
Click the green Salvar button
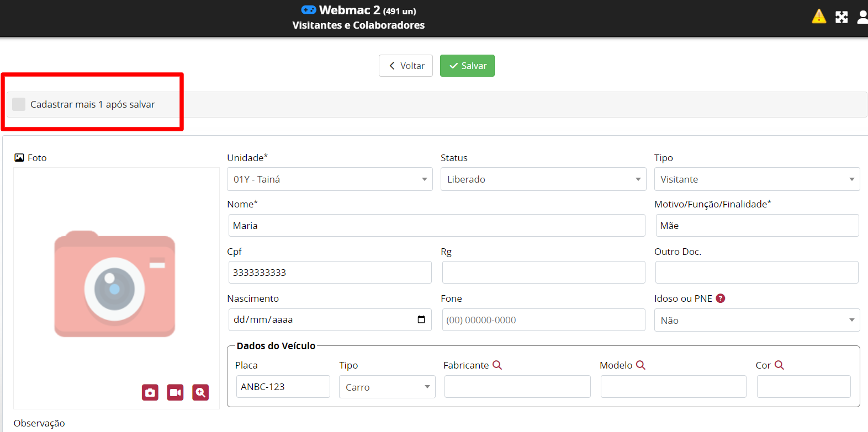(x=467, y=66)
